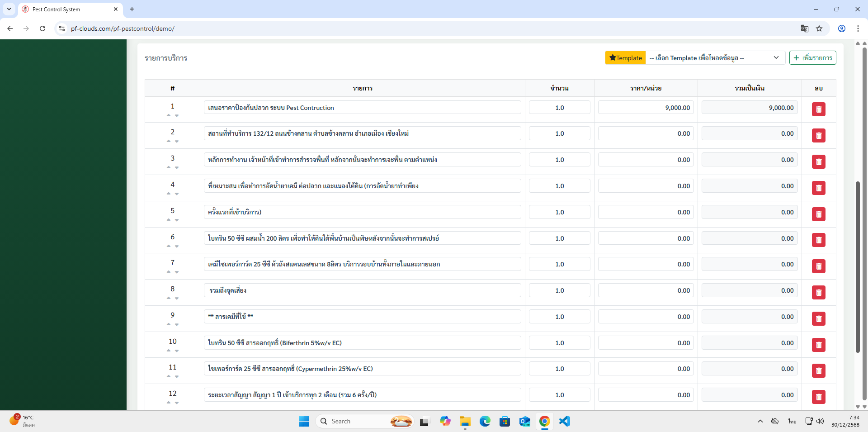Open a new browser tab
Viewport: 868px width, 432px height.
(132, 9)
